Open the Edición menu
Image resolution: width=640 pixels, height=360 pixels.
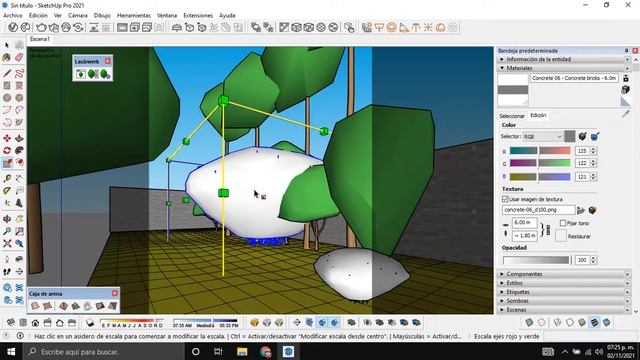click(38, 16)
